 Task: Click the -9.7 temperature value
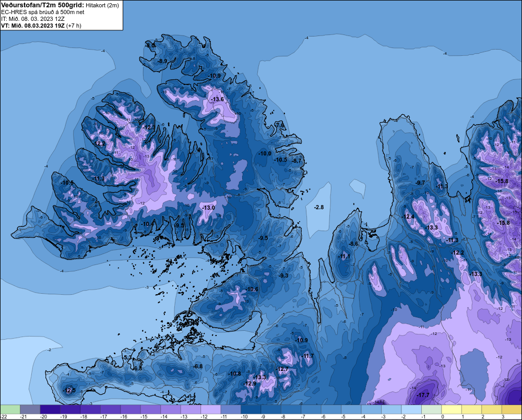tap(420, 183)
